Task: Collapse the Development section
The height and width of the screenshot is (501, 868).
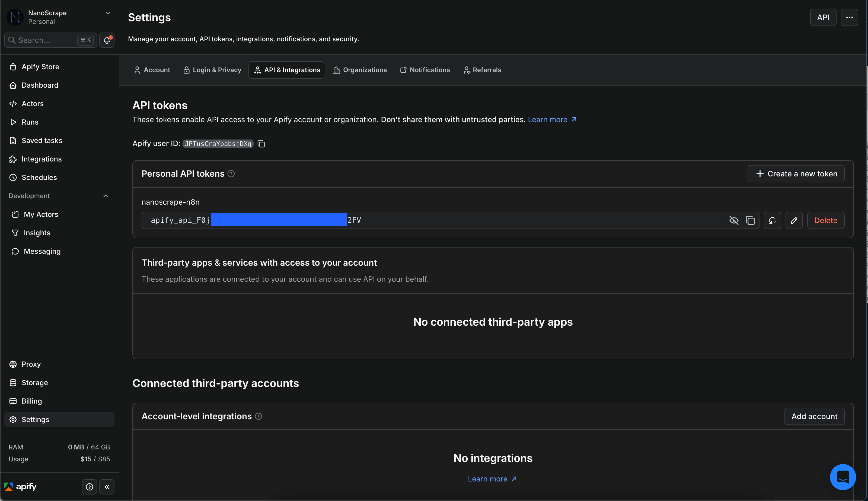Action: click(106, 196)
